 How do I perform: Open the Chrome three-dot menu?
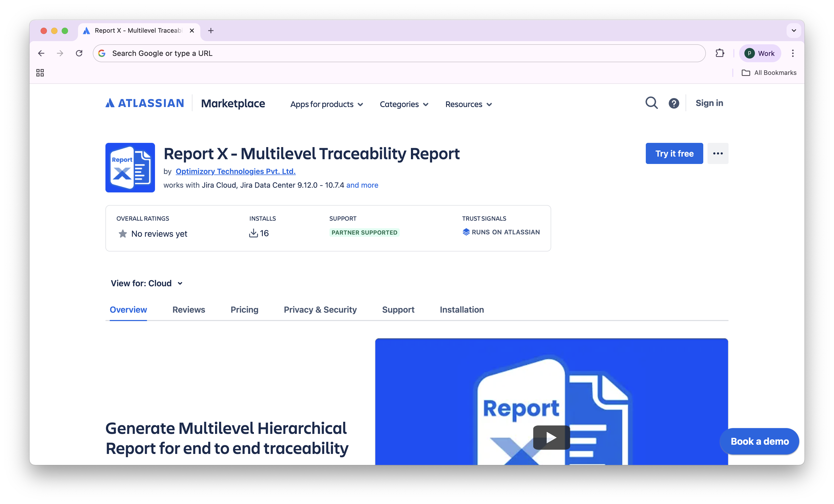click(x=793, y=53)
